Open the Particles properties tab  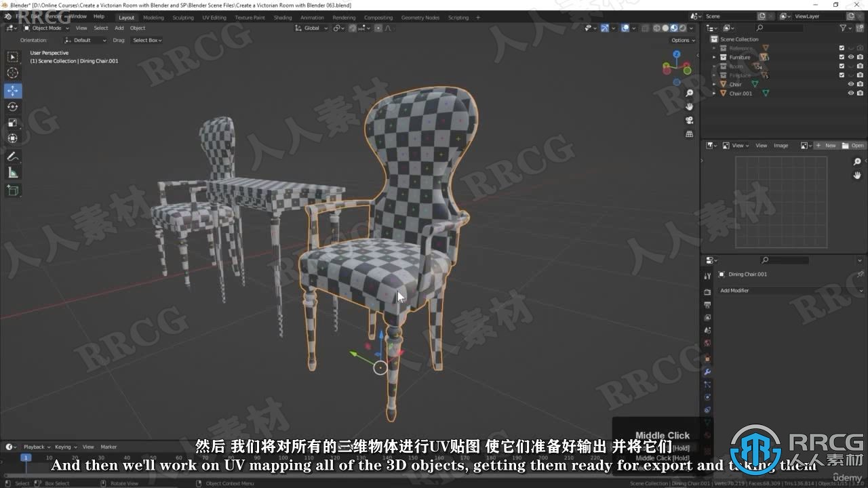tap(707, 384)
